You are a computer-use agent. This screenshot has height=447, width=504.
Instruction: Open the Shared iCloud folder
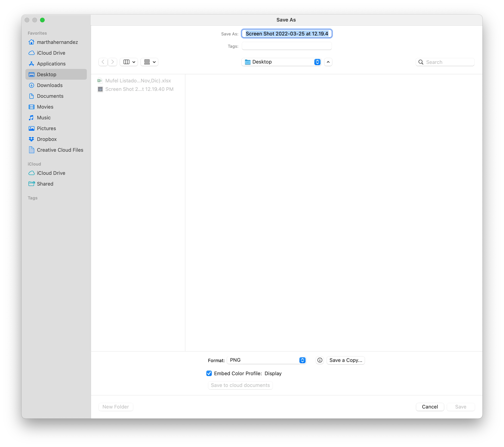tap(45, 184)
